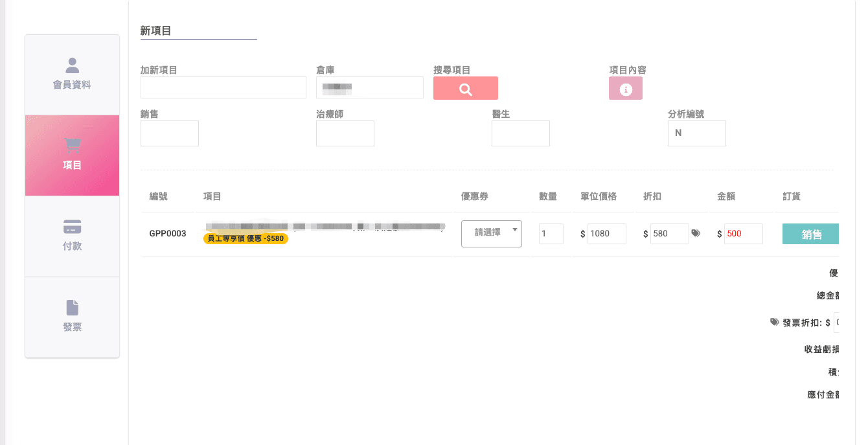The width and height of the screenshot is (868, 445).
Task: Click the yellow 員工專享價 discount badge
Action: click(246, 238)
